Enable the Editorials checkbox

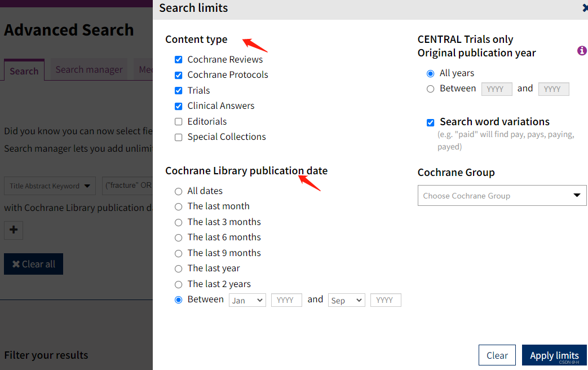coord(179,122)
